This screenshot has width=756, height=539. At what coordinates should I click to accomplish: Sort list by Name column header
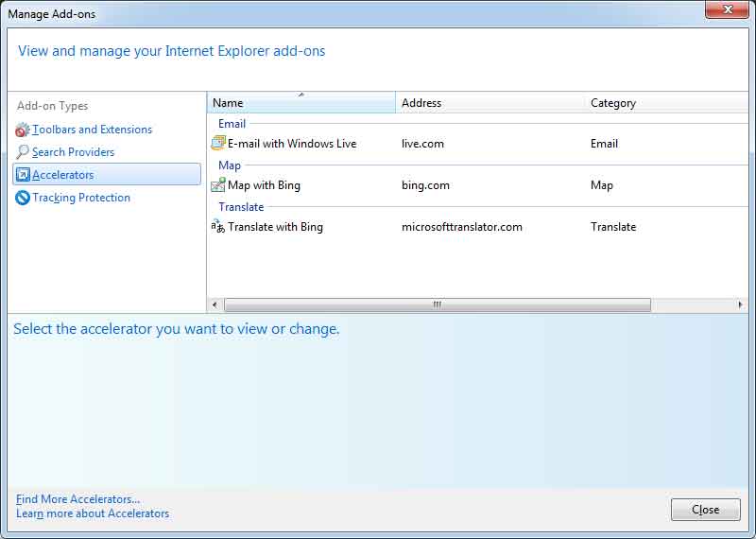point(301,103)
